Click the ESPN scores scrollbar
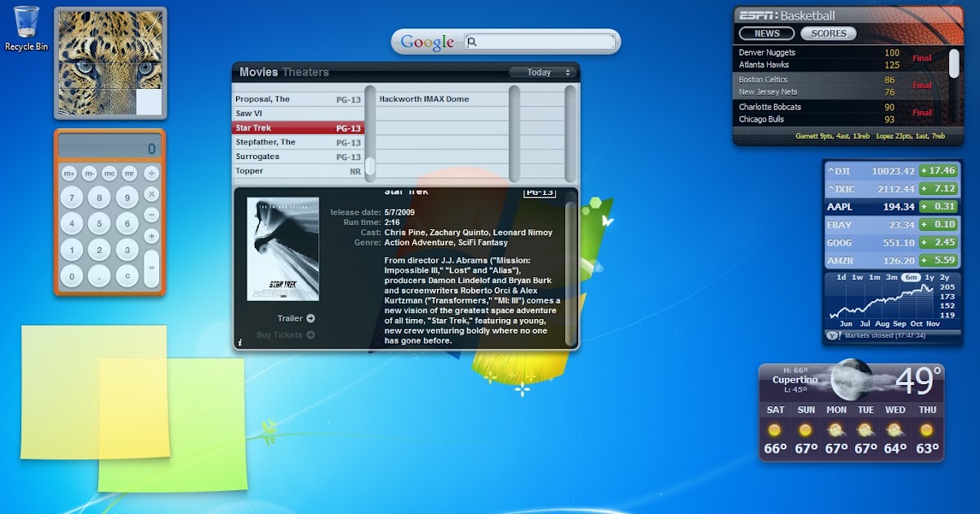 tap(954, 64)
